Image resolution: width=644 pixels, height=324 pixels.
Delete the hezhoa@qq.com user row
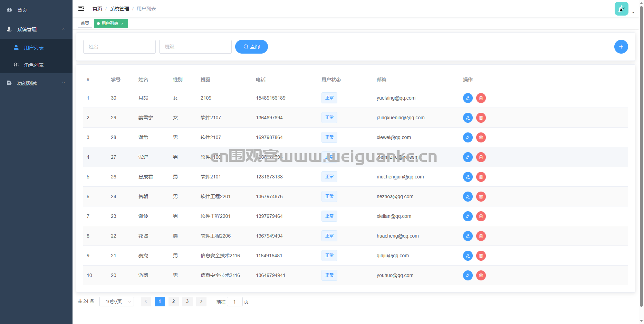[481, 196]
